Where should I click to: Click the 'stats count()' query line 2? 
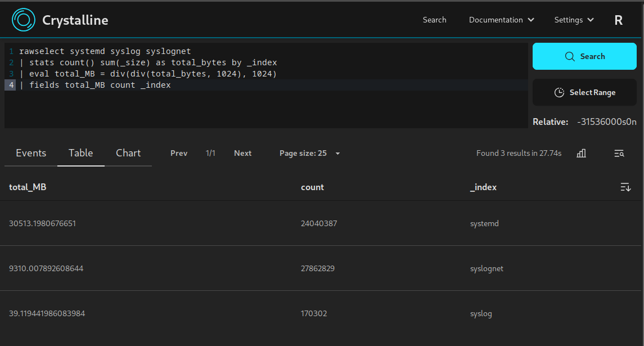coord(148,62)
